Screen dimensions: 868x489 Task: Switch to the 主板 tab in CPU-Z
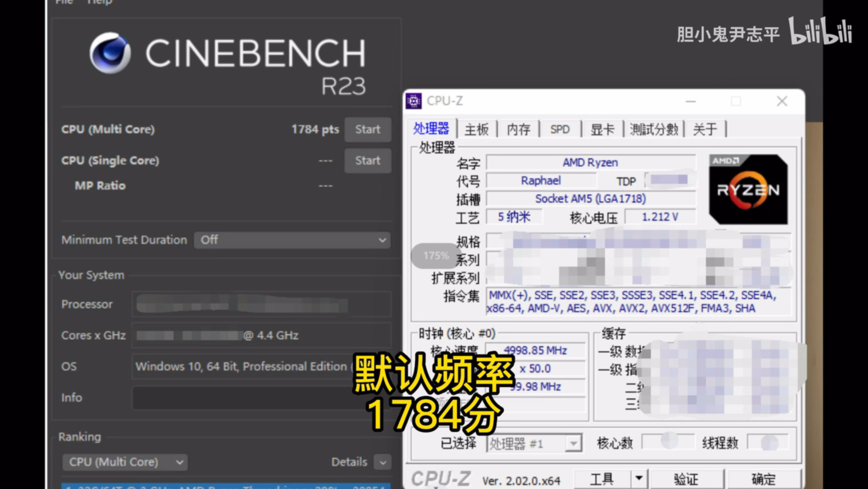click(476, 129)
